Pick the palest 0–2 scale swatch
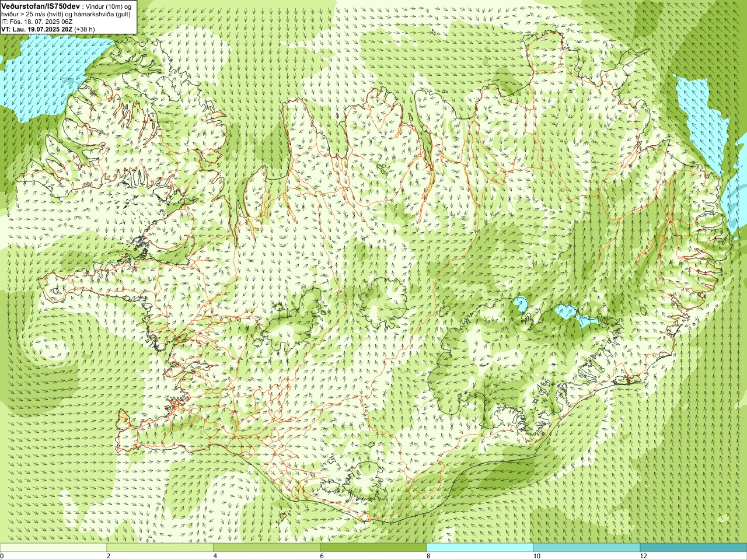 [x=53, y=547]
